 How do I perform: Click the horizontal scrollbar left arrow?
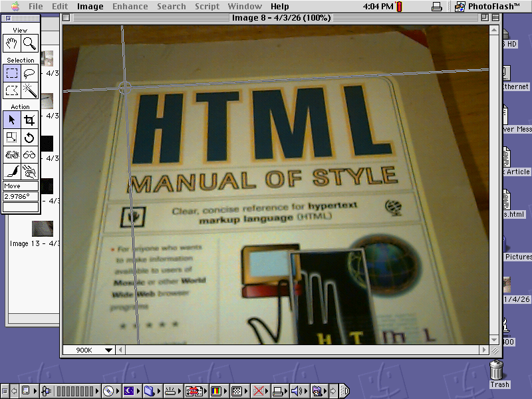(x=121, y=350)
